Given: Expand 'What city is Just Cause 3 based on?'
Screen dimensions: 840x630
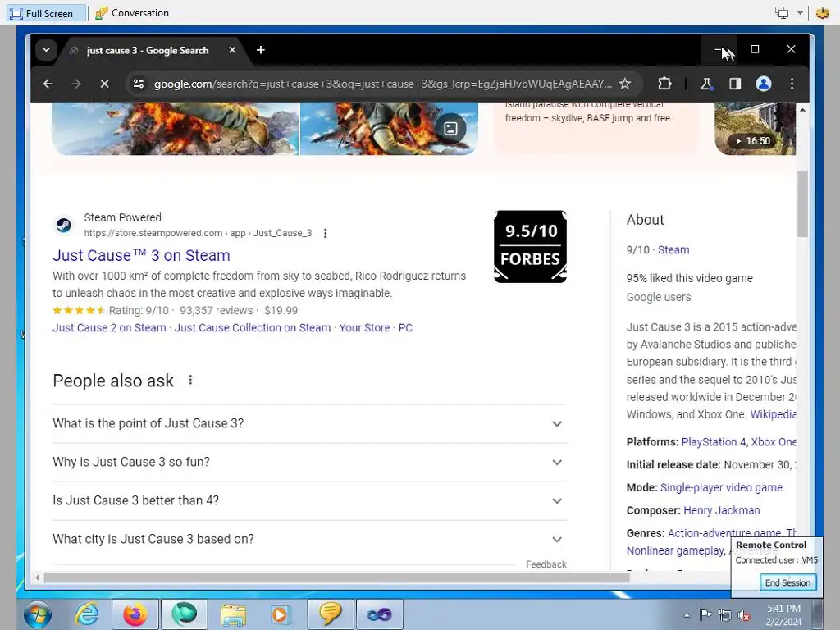Looking at the screenshot, I should point(309,540).
